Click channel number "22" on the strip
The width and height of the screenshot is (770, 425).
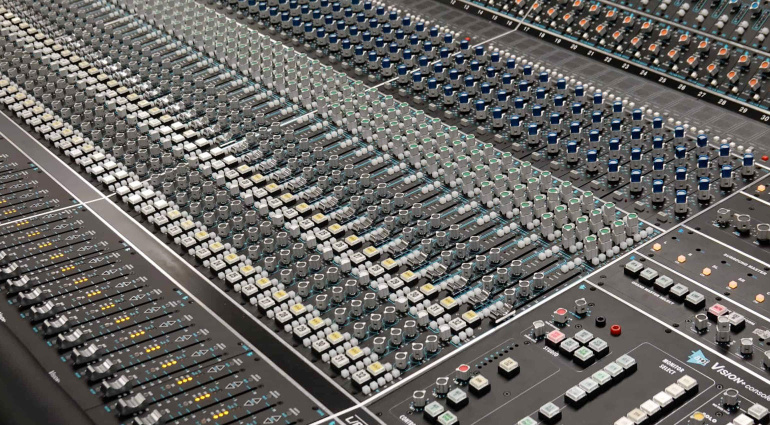tap(607, 59)
